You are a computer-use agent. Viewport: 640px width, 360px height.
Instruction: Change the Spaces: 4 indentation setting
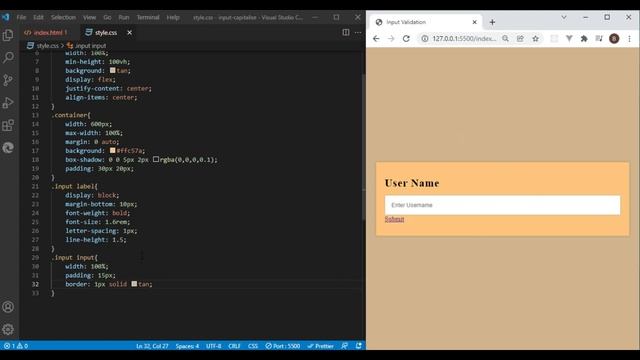click(x=187, y=346)
